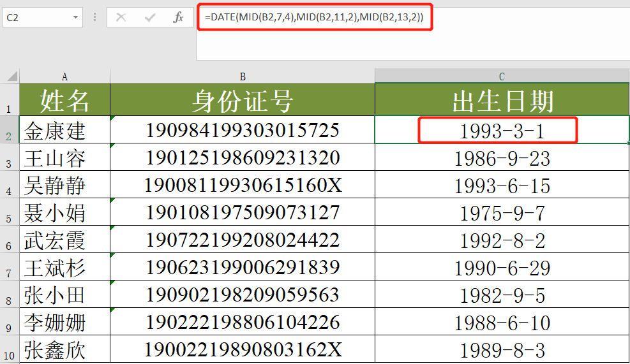Select the name cell 王斌杉
The image size is (630, 364).
click(x=64, y=266)
